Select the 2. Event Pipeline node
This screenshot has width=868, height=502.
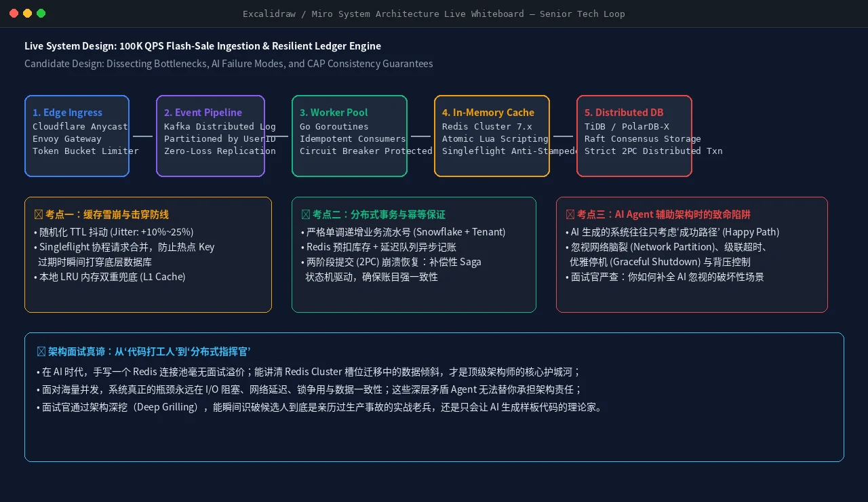210,136
